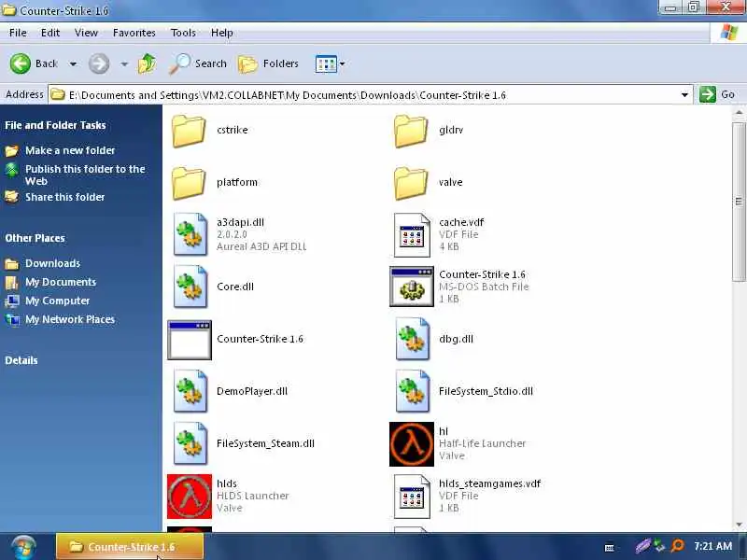Expand the Address bar dropdown
Screen dimensions: 747x560
click(684, 95)
